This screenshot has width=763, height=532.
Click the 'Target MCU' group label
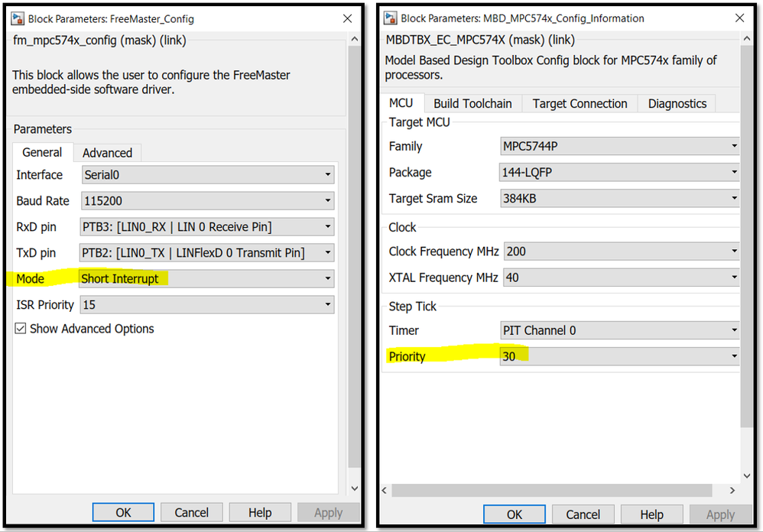(x=420, y=122)
